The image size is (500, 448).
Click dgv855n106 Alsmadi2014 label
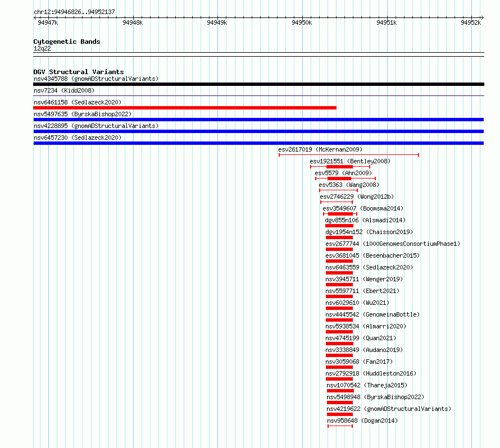[365, 220]
